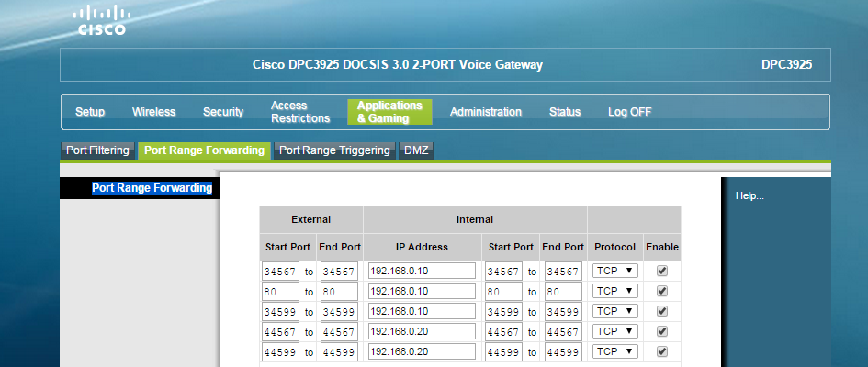Click the Protocol column header
This screenshot has width=868, height=367.
click(615, 247)
